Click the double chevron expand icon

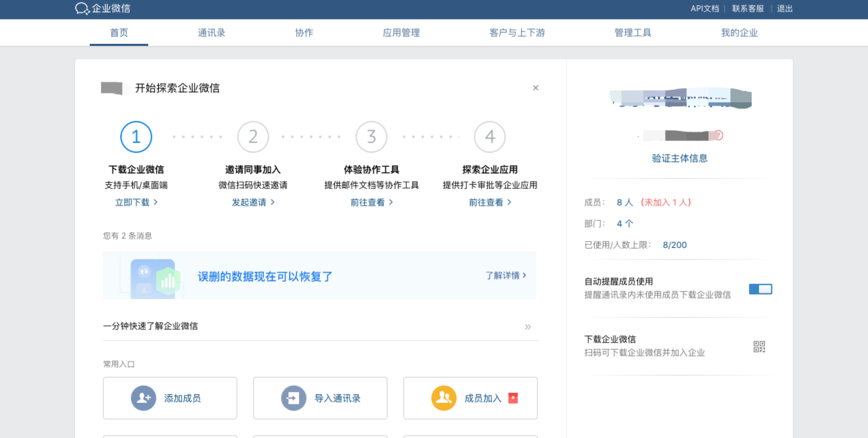[x=528, y=327]
